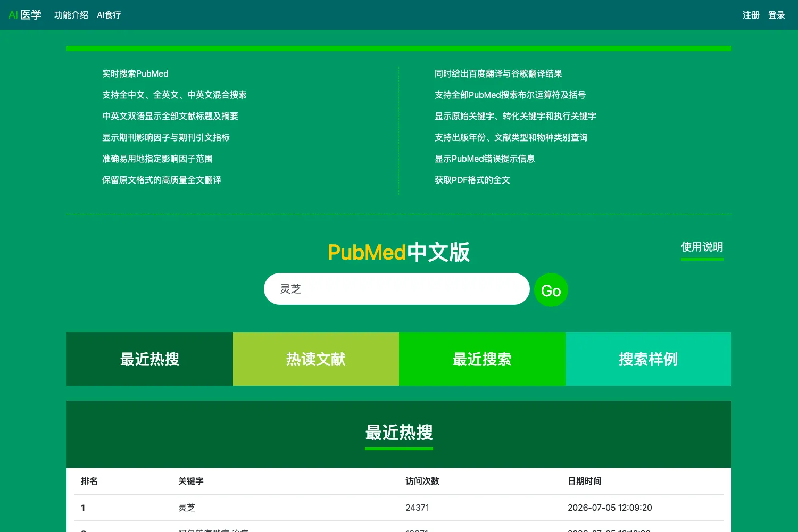Focus the search input containing 灵芝
Image resolution: width=798 pixels, height=532 pixels.
click(x=397, y=289)
